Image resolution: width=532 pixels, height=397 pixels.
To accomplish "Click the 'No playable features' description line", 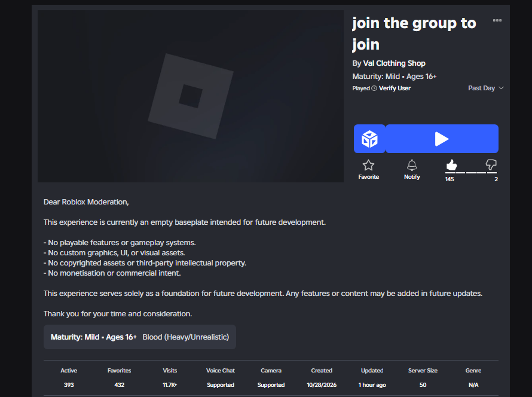I will pyautogui.click(x=120, y=243).
